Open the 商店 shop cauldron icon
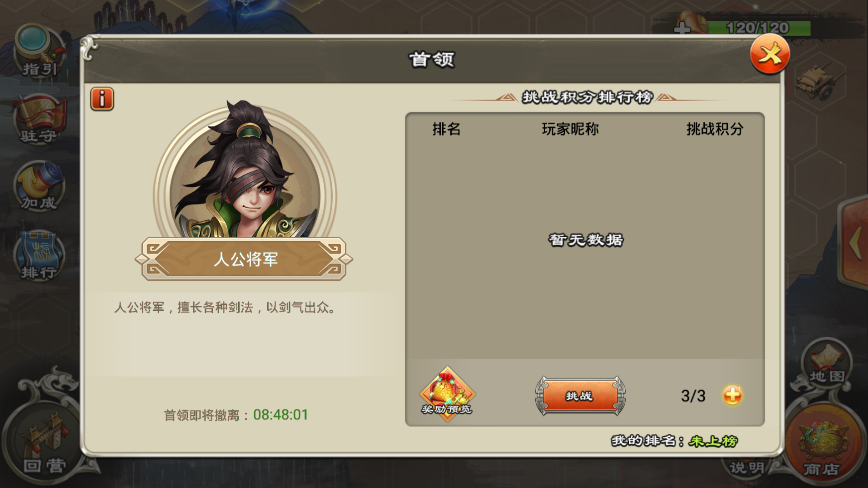 point(823,445)
